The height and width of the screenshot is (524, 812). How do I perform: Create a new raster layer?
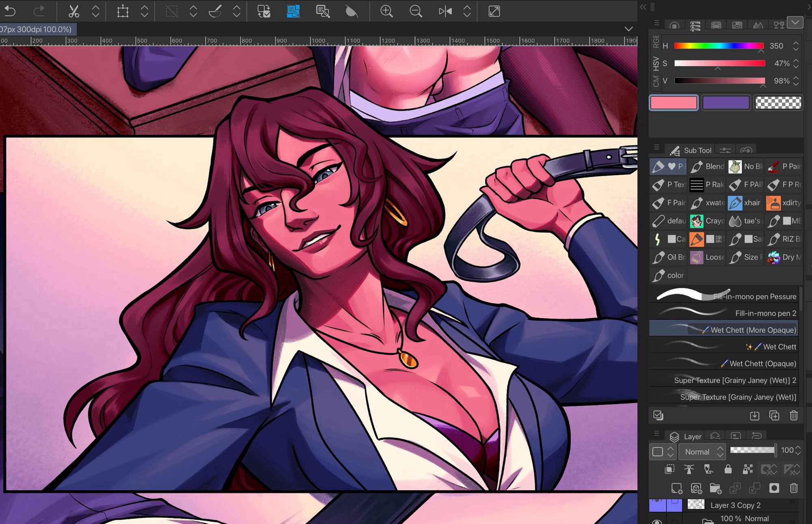point(676,488)
